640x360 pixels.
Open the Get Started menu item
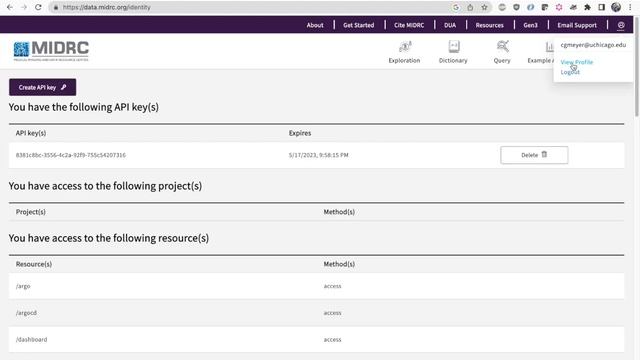click(358, 25)
